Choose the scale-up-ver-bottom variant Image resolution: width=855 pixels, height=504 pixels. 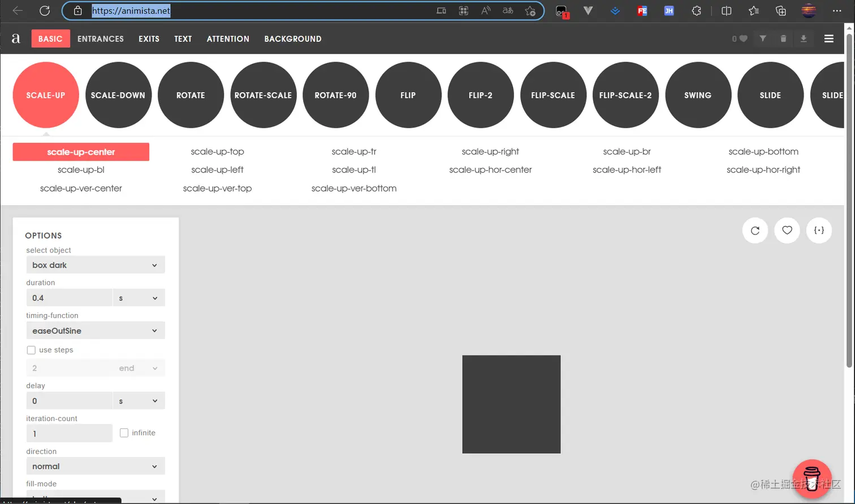tap(354, 188)
